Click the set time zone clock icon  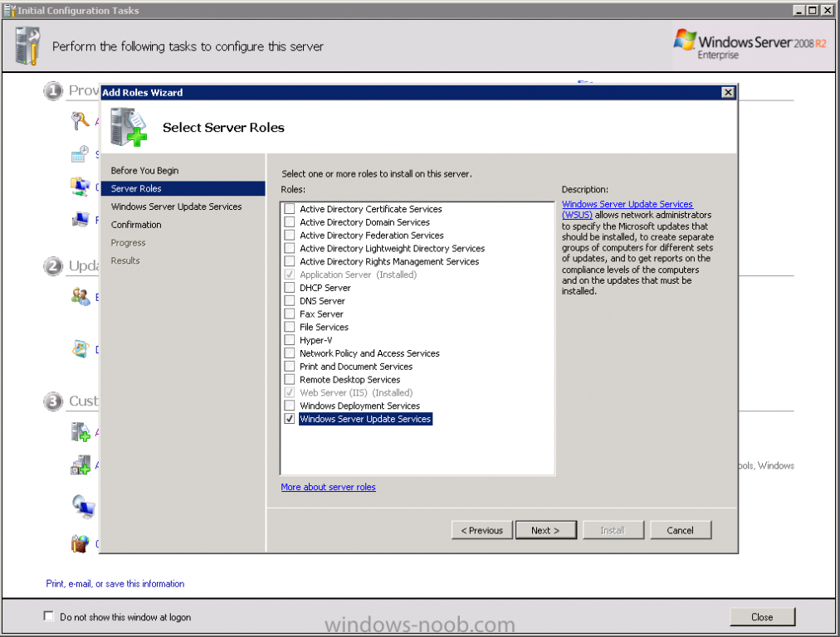(x=81, y=154)
